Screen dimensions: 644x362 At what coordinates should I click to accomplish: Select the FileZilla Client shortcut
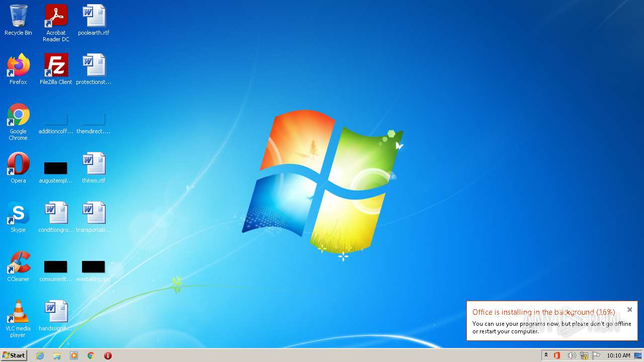(56, 69)
